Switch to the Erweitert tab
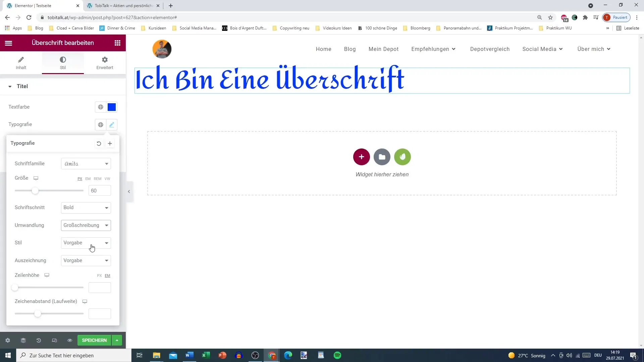 (105, 63)
